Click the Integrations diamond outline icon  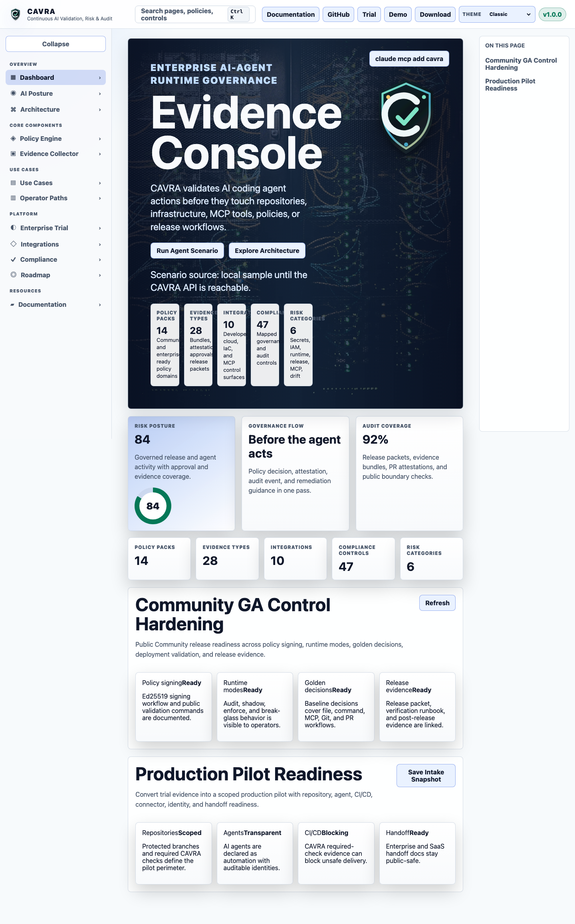point(14,244)
